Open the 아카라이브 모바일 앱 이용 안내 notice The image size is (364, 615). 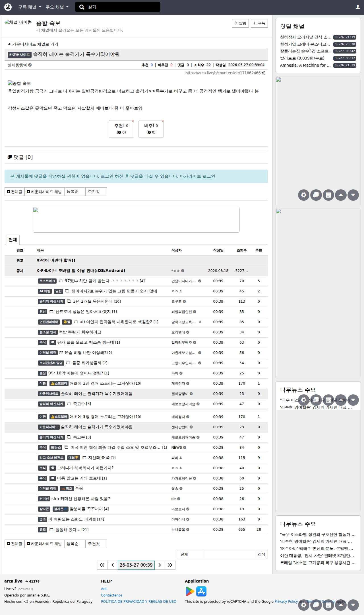[x=81, y=270]
